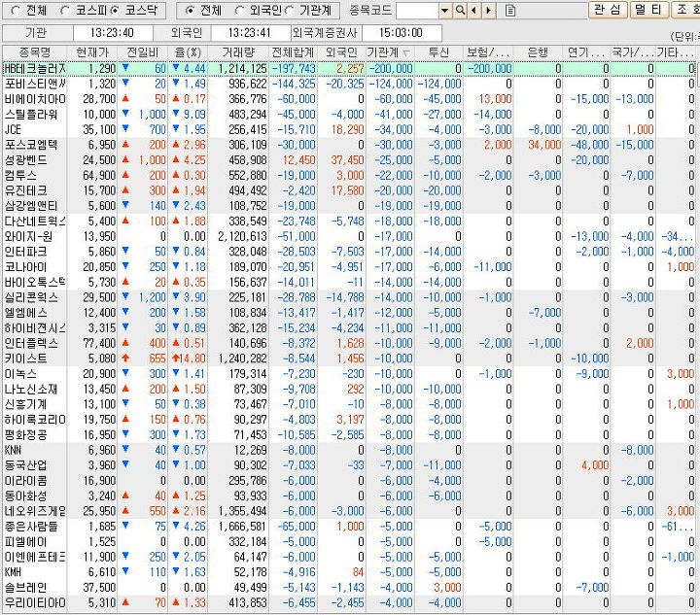Sort by 은행 column header
The image size is (700, 615).
pyautogui.click(x=538, y=52)
